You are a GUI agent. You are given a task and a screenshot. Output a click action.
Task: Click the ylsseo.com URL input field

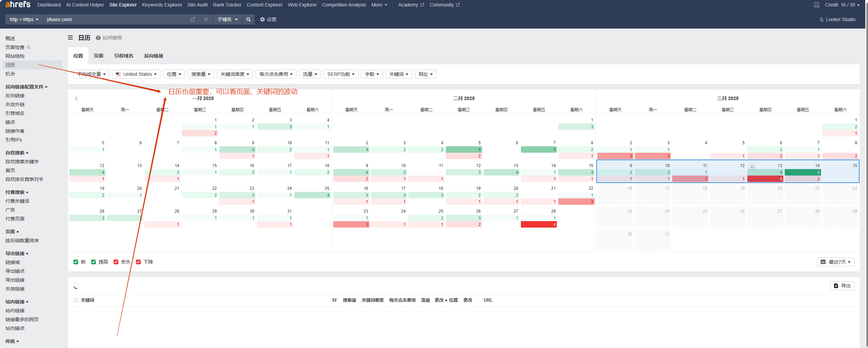(x=116, y=19)
